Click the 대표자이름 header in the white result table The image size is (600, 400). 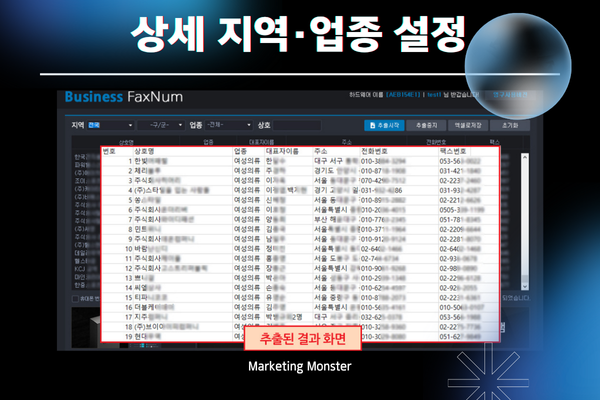pos(282,152)
